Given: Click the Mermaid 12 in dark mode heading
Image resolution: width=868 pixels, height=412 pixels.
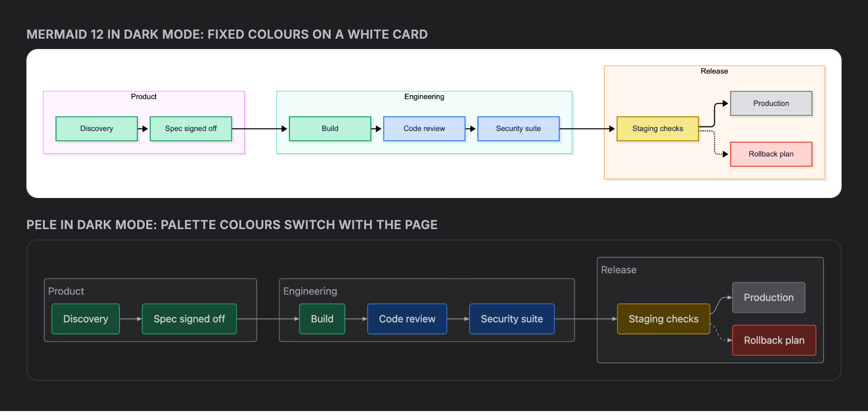Looking at the screenshot, I should coord(227,34).
